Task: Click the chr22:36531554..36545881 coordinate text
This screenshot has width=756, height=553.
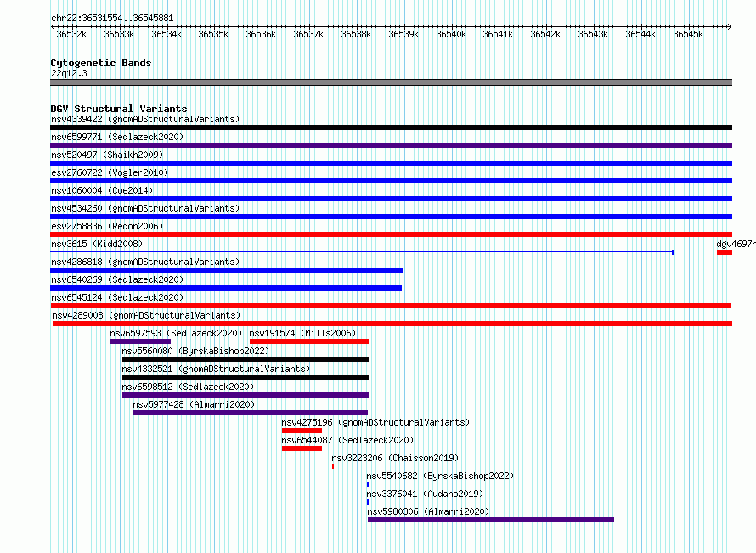Action: click(x=112, y=18)
